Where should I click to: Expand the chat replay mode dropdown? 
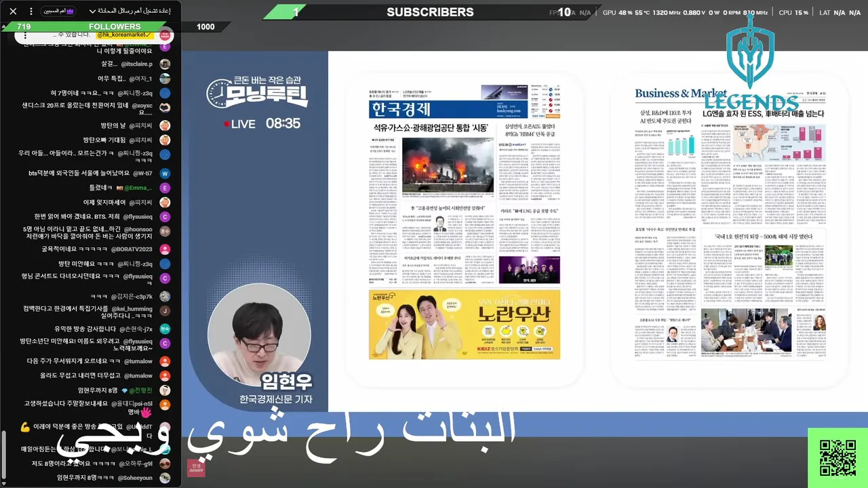pos(129,11)
